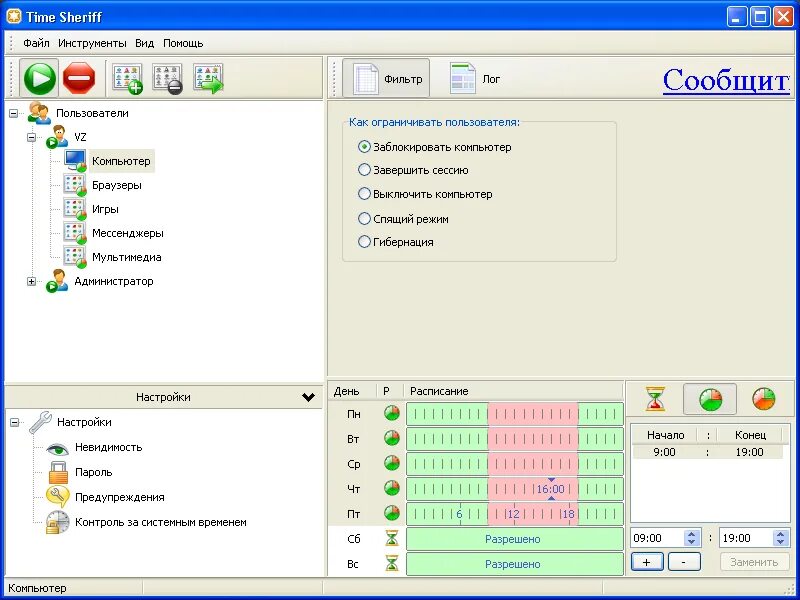The height and width of the screenshot is (600, 800).
Task: Select Мультимедиа in the user tree
Action: pyautogui.click(x=127, y=257)
